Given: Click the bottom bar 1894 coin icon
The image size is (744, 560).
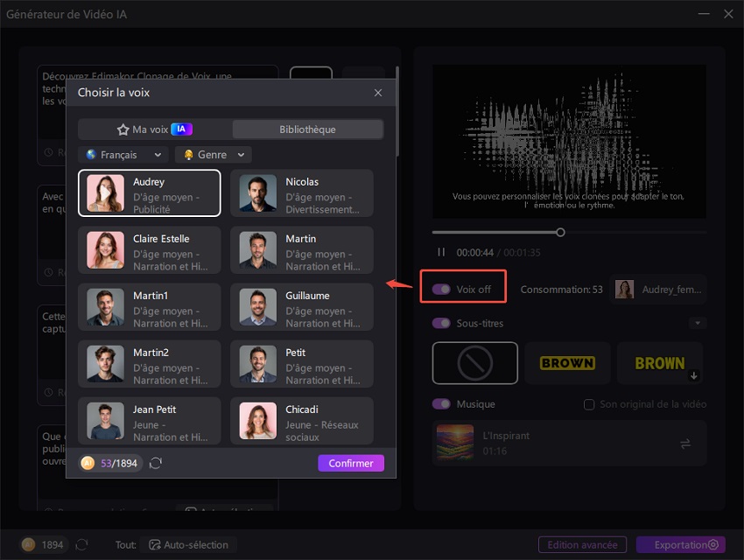Looking at the screenshot, I should point(29,545).
